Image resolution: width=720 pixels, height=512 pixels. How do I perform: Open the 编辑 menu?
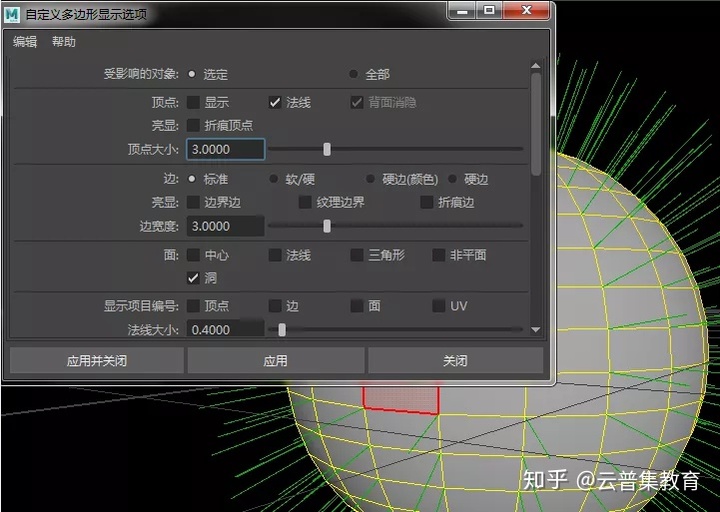25,42
